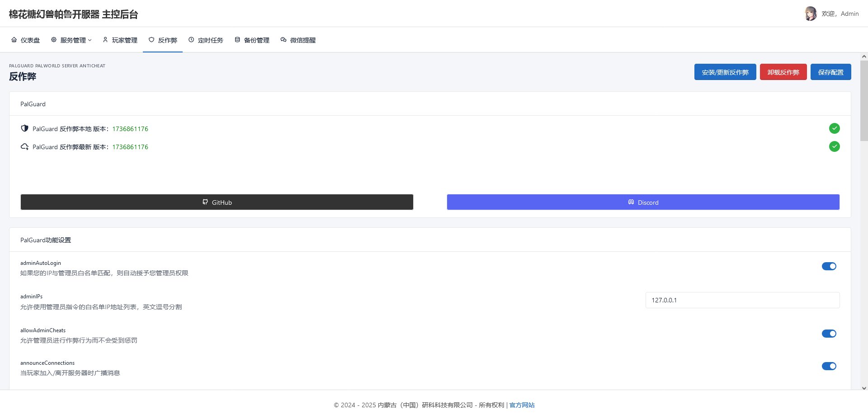The image size is (868, 419).
Task: Open the 反作弊 tab
Action: tap(163, 40)
